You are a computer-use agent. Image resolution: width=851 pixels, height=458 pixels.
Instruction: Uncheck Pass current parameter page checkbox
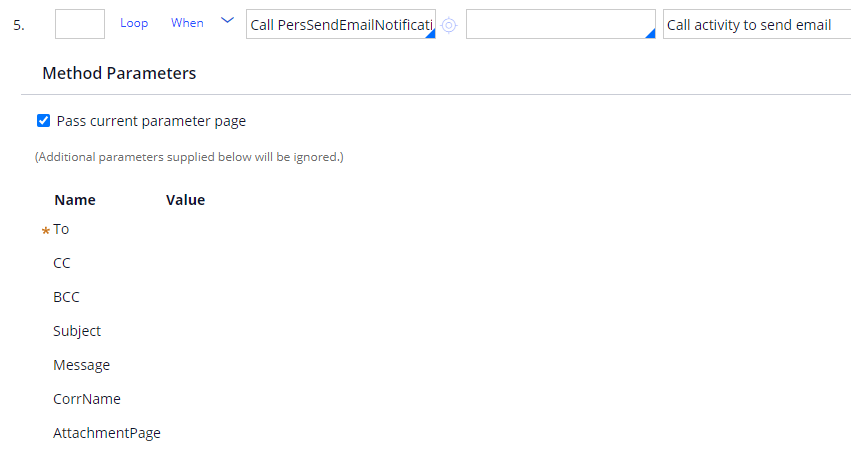[x=43, y=120]
